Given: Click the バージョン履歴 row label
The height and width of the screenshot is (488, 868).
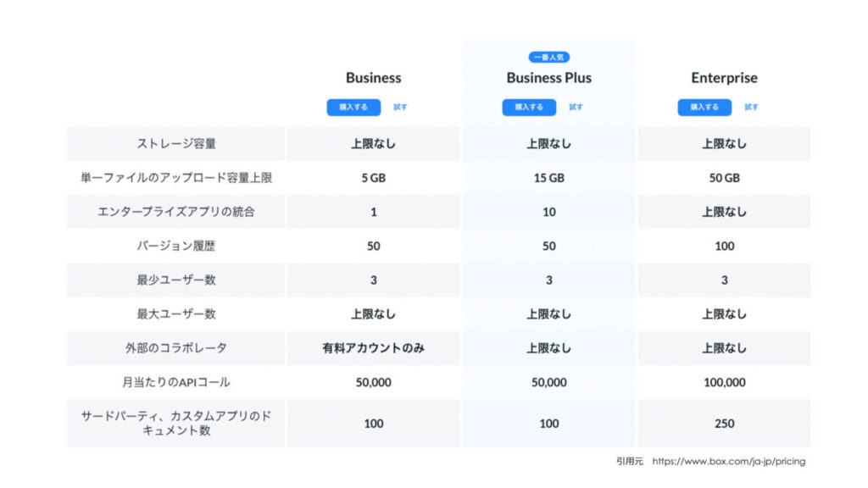Looking at the screenshot, I should (176, 246).
